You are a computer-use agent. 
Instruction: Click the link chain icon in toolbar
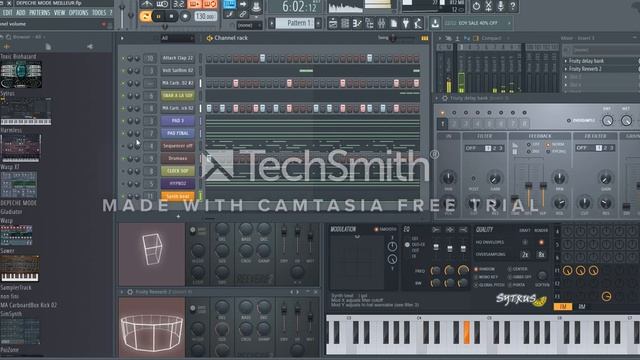243,15
